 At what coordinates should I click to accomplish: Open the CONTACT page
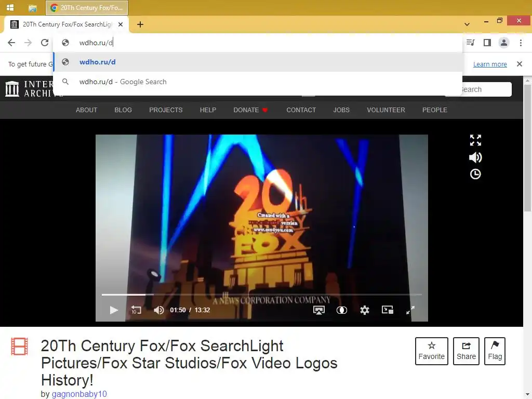tap(301, 110)
